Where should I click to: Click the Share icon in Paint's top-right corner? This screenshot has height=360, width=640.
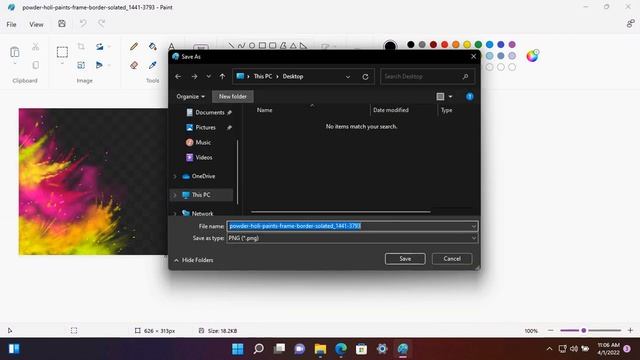[x=631, y=24]
